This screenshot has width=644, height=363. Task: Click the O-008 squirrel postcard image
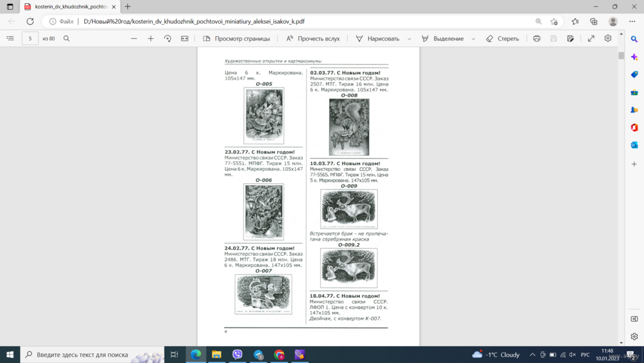click(x=349, y=127)
